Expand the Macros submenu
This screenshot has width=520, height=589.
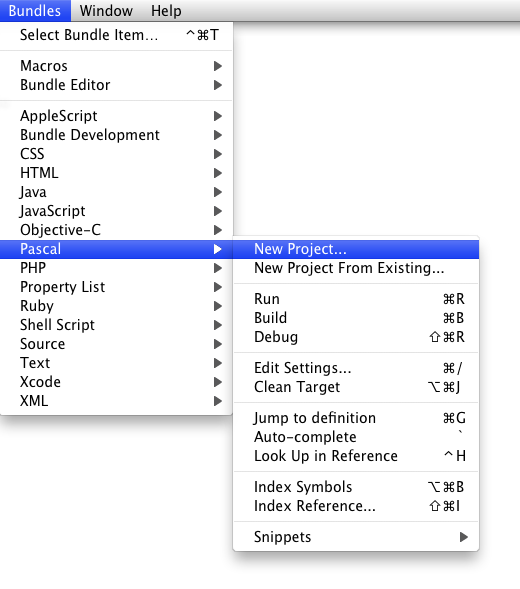116,66
